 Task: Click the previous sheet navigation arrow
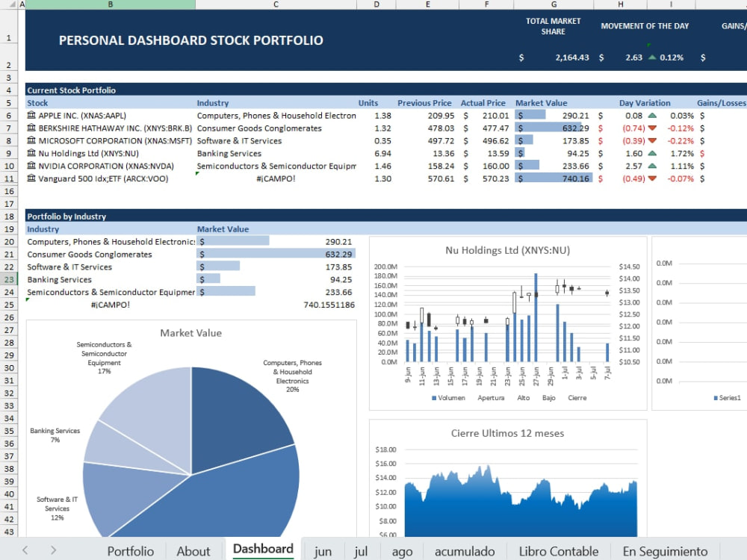[x=25, y=550]
